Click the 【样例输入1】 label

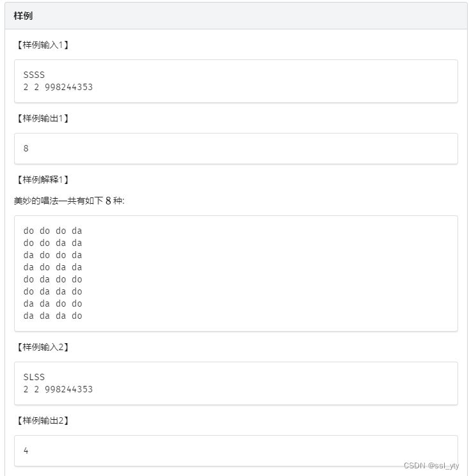(x=43, y=45)
